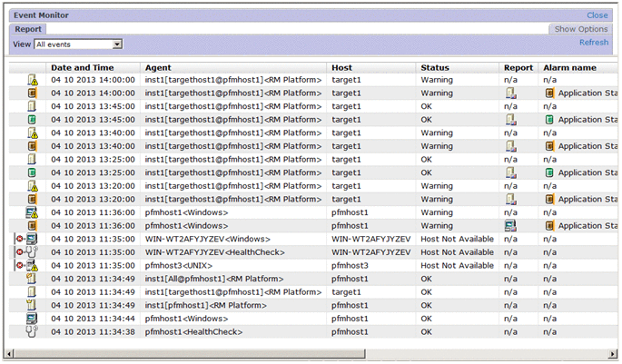Viewport: 622px width, 364px height.
Task: Click the Refresh link
Action: tap(594, 43)
